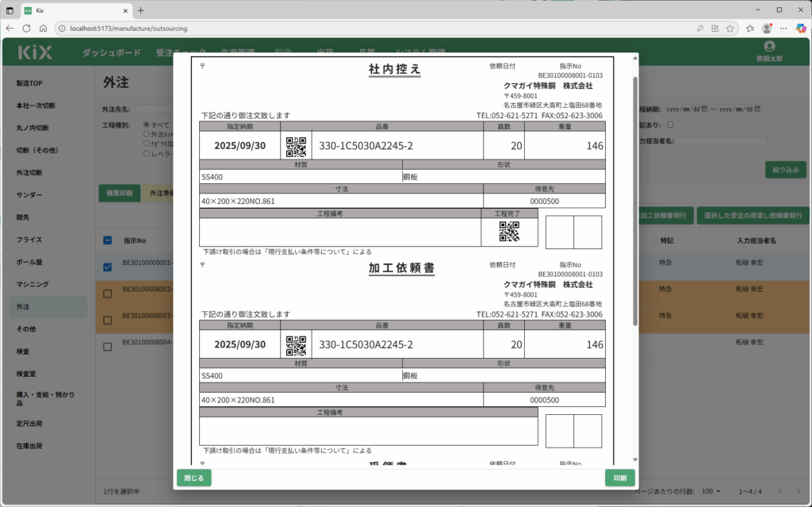This screenshot has height=507, width=812.
Task: Open the user account avatar icon
Action: pos(768,48)
